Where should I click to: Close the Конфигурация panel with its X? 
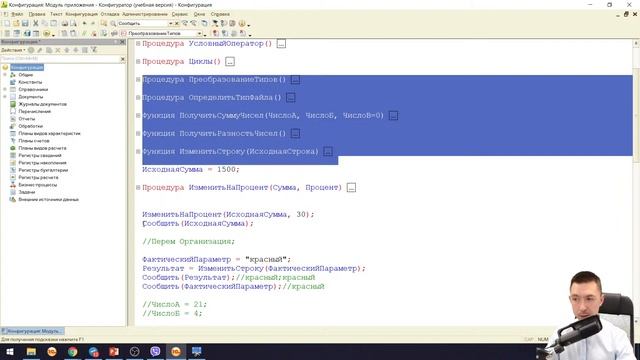tap(122, 42)
